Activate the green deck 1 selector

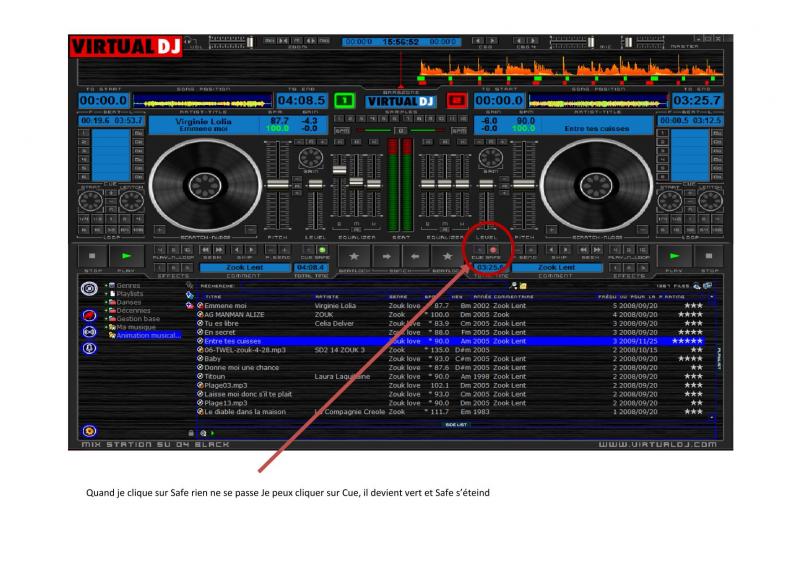[x=341, y=101]
